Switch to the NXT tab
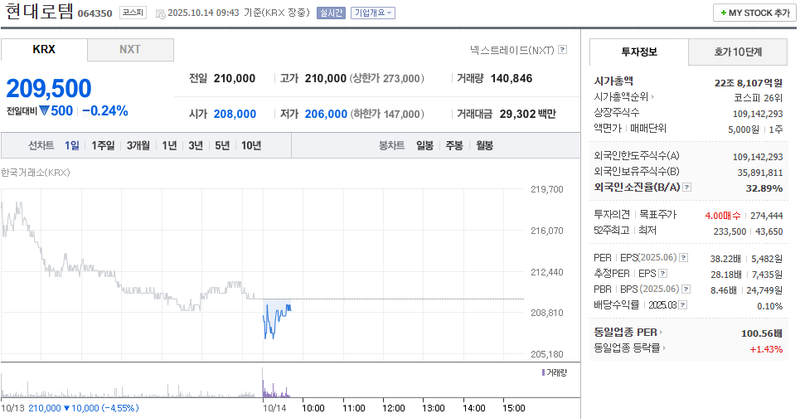This screenshot has height=419, width=800. 130,49
